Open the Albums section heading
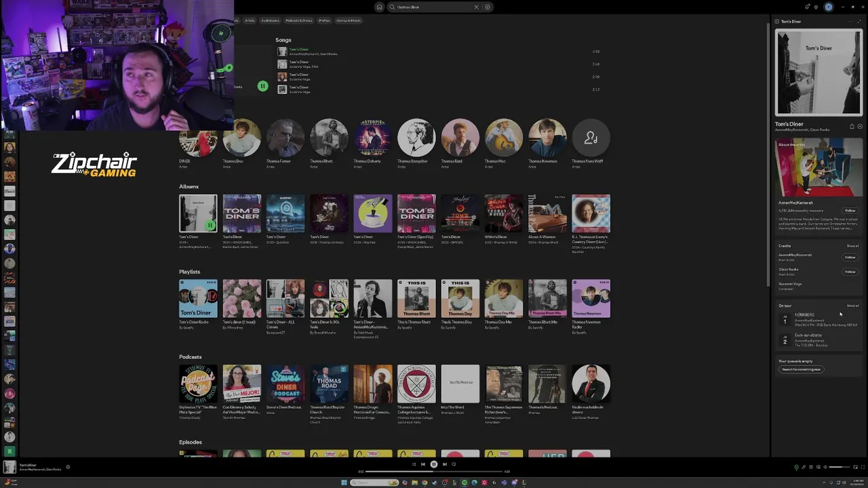Screen dimensions: 868x488 [x=189, y=186]
